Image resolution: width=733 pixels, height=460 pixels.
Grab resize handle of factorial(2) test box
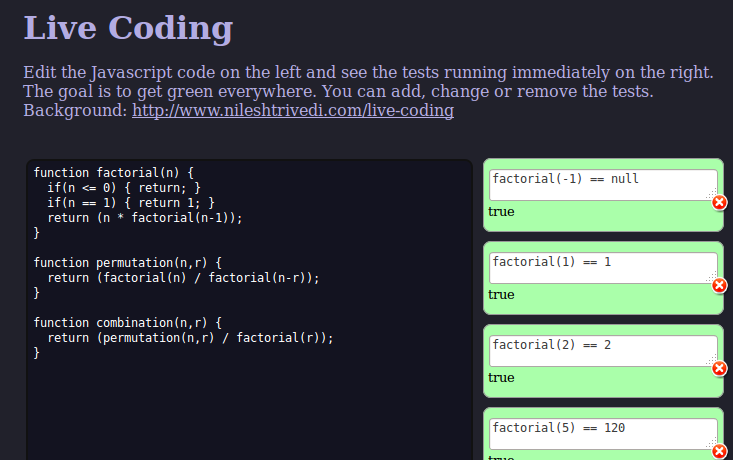pos(712,361)
